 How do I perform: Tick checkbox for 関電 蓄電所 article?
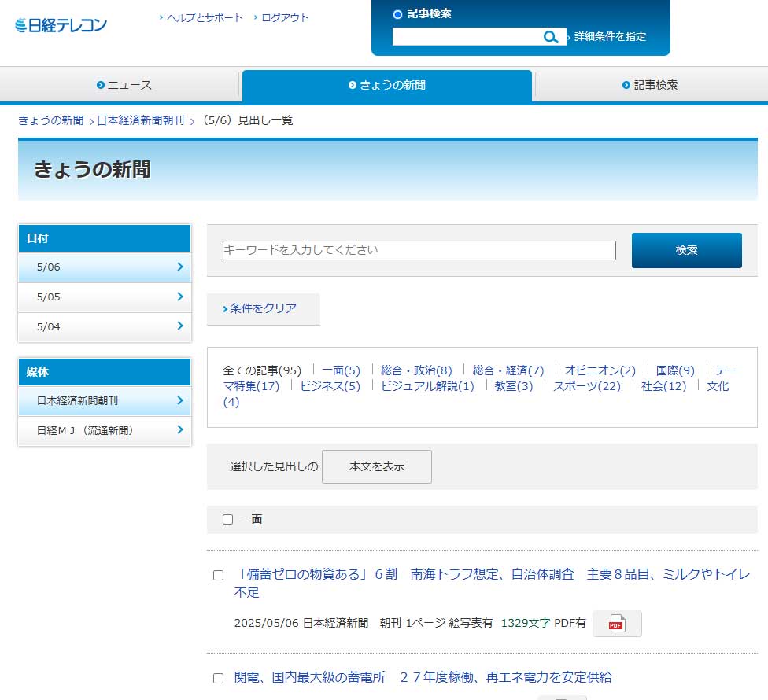(219, 678)
